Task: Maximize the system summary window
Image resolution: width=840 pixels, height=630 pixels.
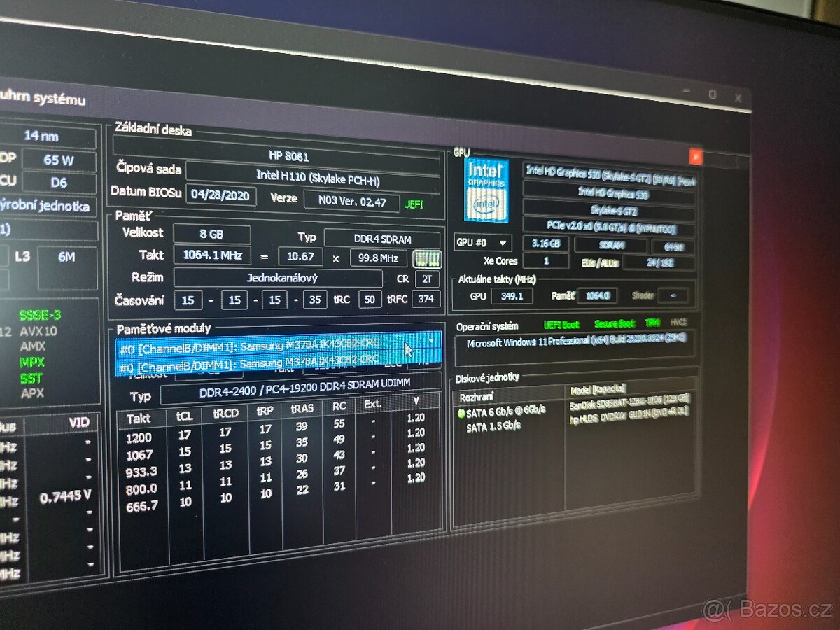Action: [712, 94]
